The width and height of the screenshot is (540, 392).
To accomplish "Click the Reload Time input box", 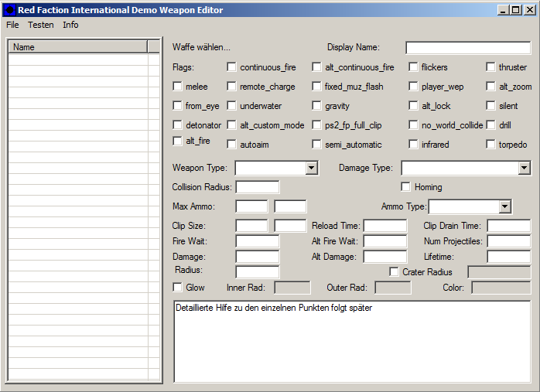I will [384, 226].
